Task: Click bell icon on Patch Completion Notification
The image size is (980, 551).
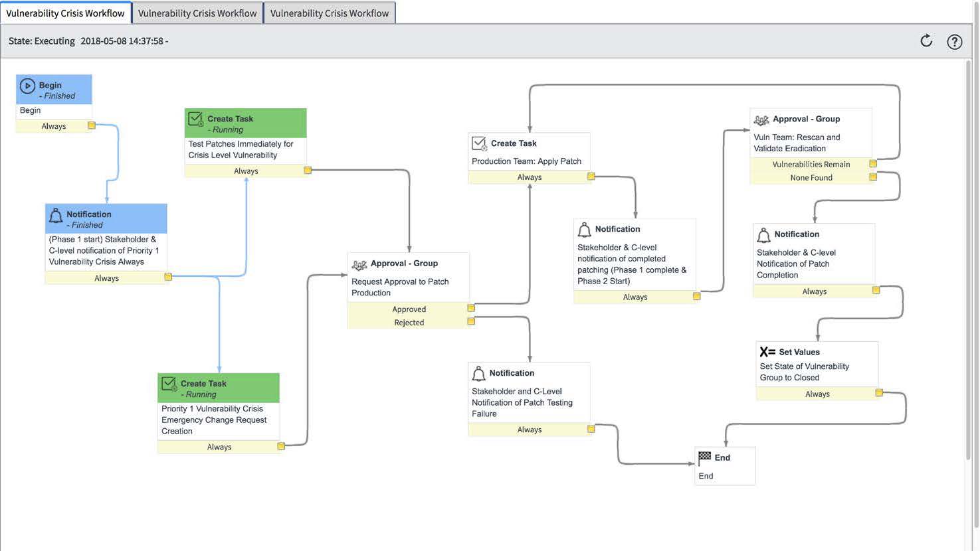Action: pyautogui.click(x=763, y=235)
